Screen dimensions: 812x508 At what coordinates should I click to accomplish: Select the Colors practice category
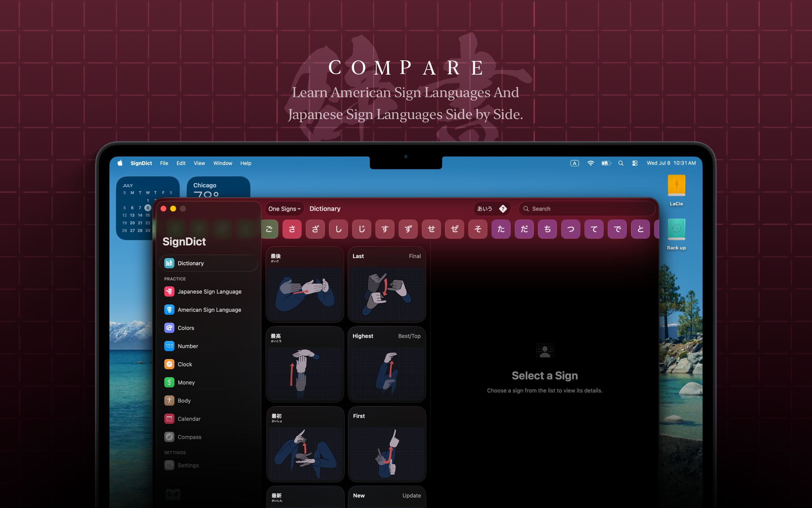[208, 328]
